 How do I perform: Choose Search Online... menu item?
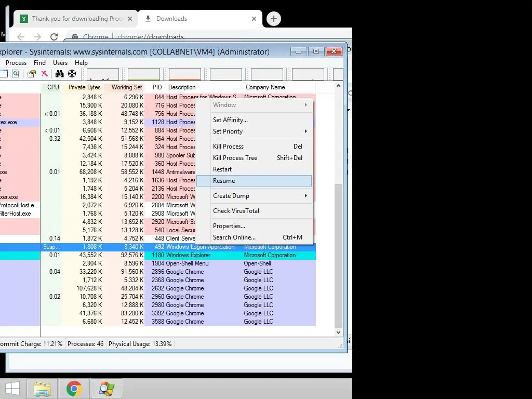tap(254, 237)
